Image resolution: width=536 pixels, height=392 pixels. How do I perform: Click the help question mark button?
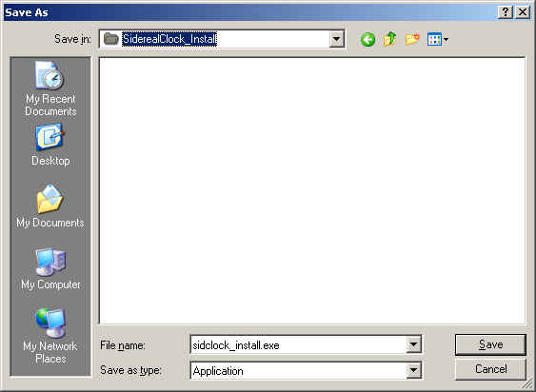coord(506,12)
